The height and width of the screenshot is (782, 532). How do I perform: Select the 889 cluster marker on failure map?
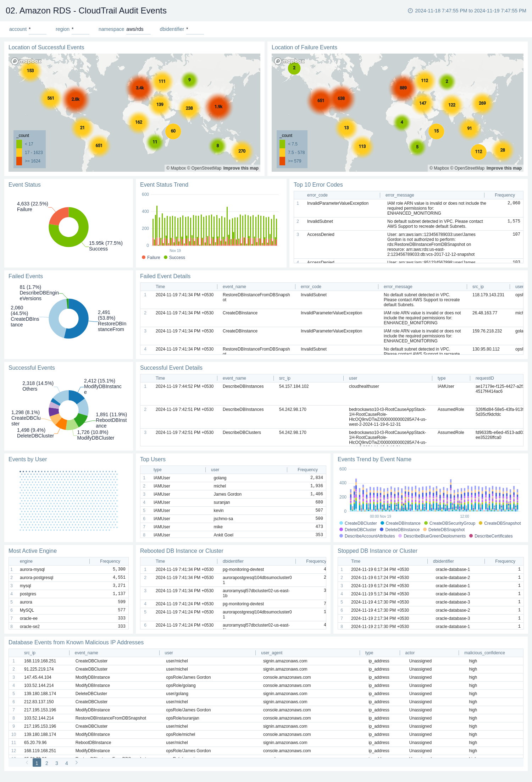403,88
